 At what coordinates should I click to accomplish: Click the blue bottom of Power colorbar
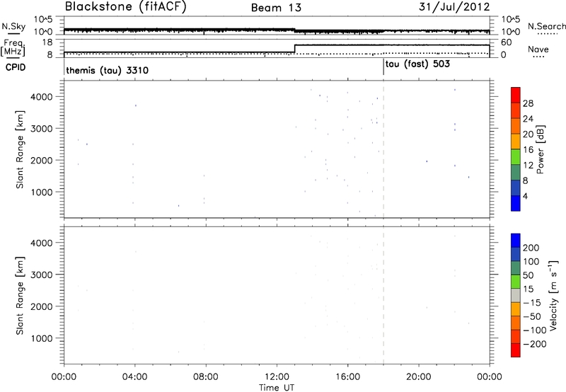point(516,203)
